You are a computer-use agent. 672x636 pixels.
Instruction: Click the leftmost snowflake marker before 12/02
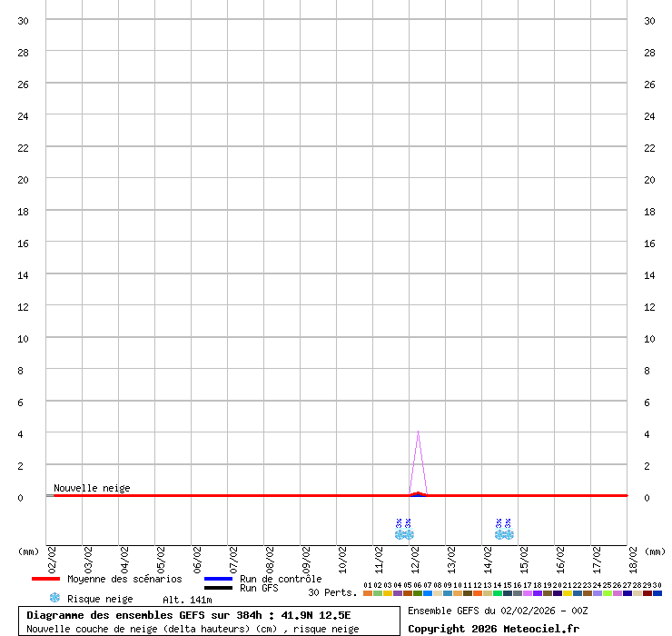(x=400, y=534)
